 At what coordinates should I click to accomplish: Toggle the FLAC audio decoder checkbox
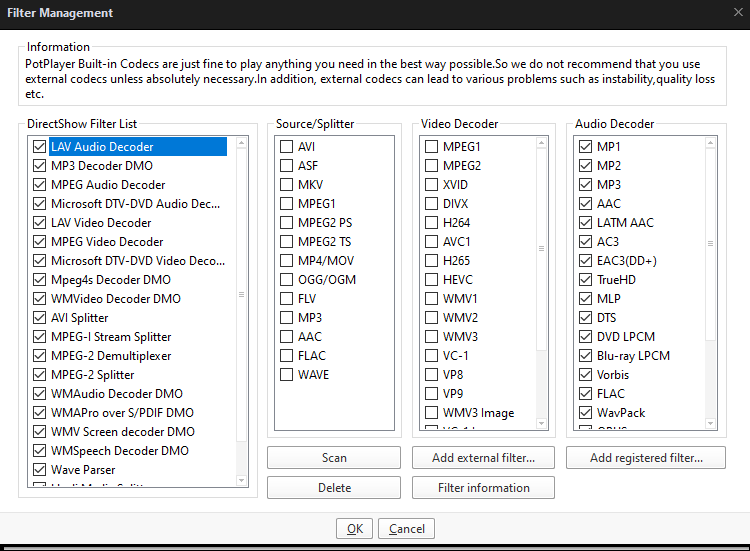(x=585, y=394)
